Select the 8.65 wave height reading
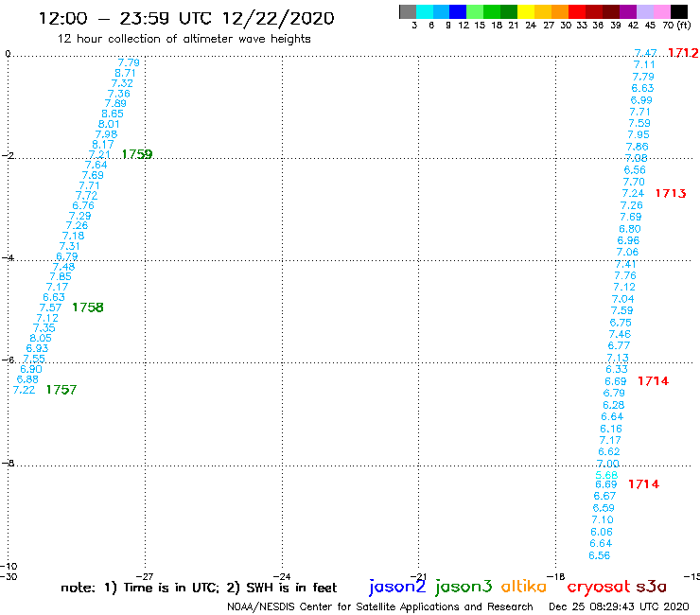The height and width of the screenshot is (615, 700). tap(113, 114)
